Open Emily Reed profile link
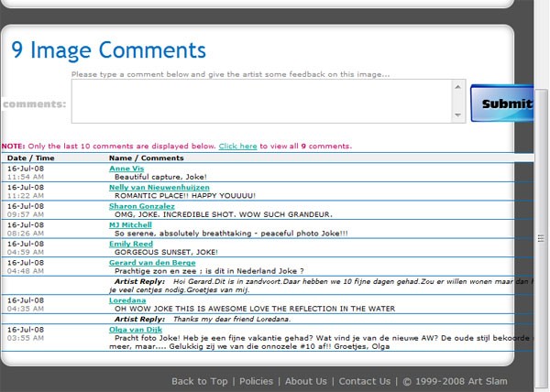The width and height of the screenshot is (550, 392). pyautogui.click(x=131, y=244)
